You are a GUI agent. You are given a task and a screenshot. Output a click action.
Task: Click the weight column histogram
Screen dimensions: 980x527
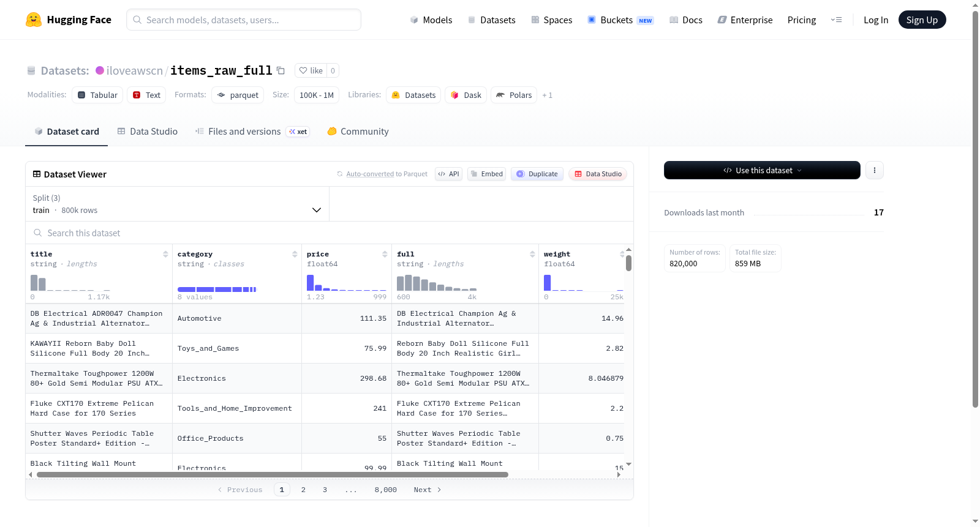(584, 283)
